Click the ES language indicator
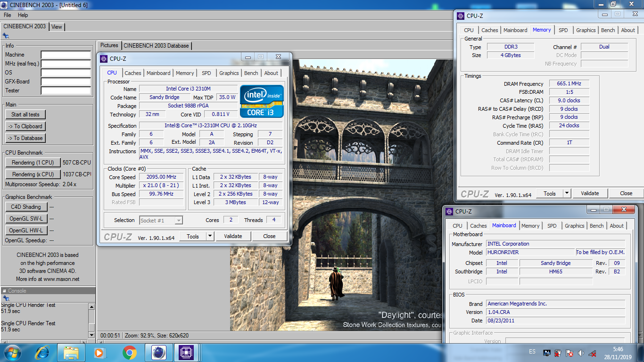Screen dimensions: 644x362 pyautogui.click(x=532, y=352)
